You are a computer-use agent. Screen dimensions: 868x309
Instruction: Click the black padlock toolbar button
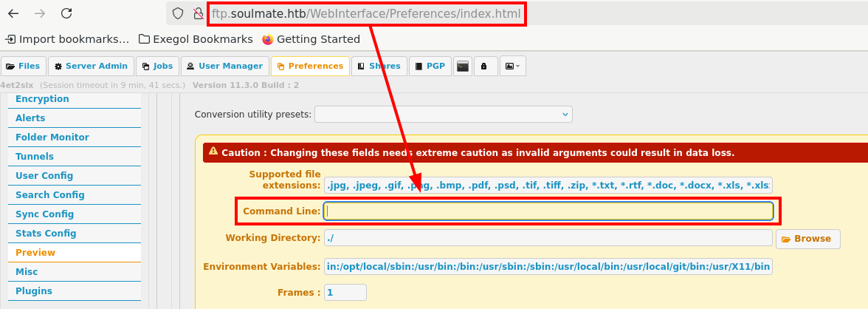pos(485,66)
